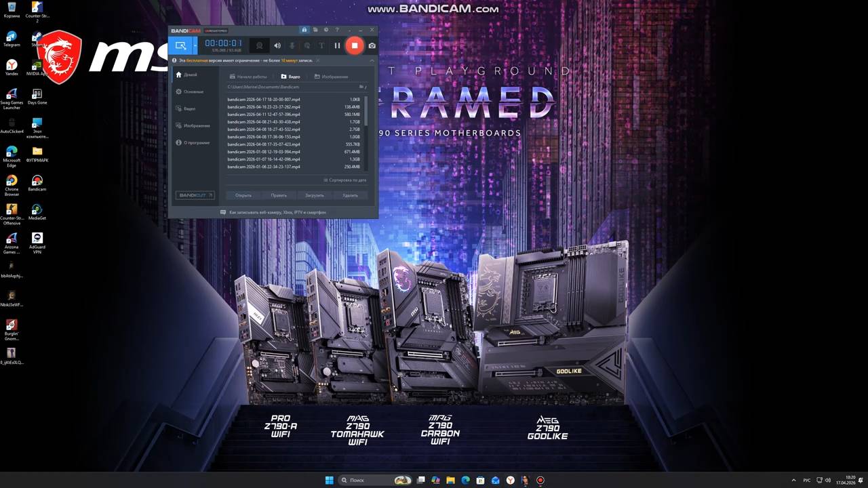Select bandicam 2026-04-16 23-23-37-262.mp4

[x=294, y=107]
